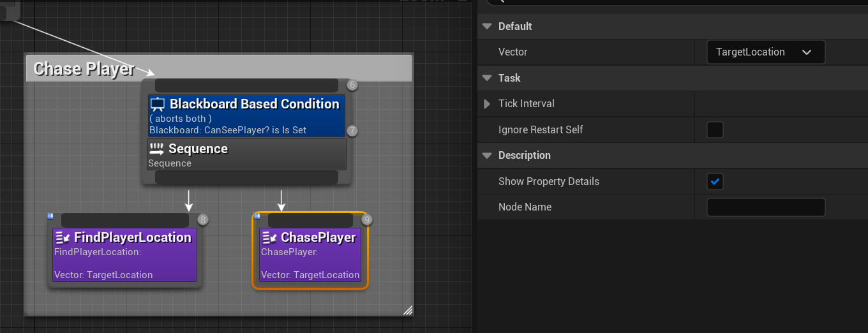Collapse the Default section
Screen dimensions: 868x333
tap(488, 27)
